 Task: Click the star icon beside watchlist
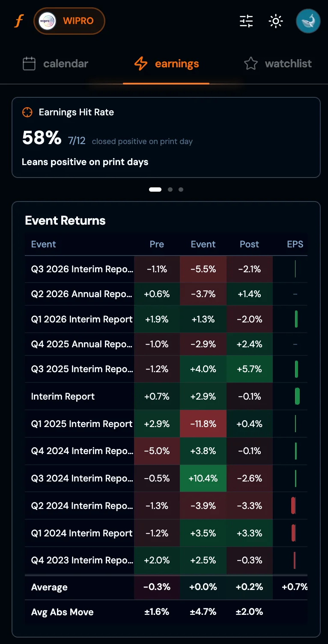click(x=251, y=63)
